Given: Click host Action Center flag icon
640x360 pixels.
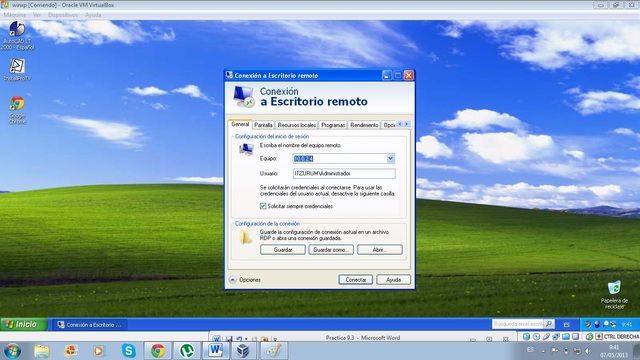Looking at the screenshot, I should (554, 351).
